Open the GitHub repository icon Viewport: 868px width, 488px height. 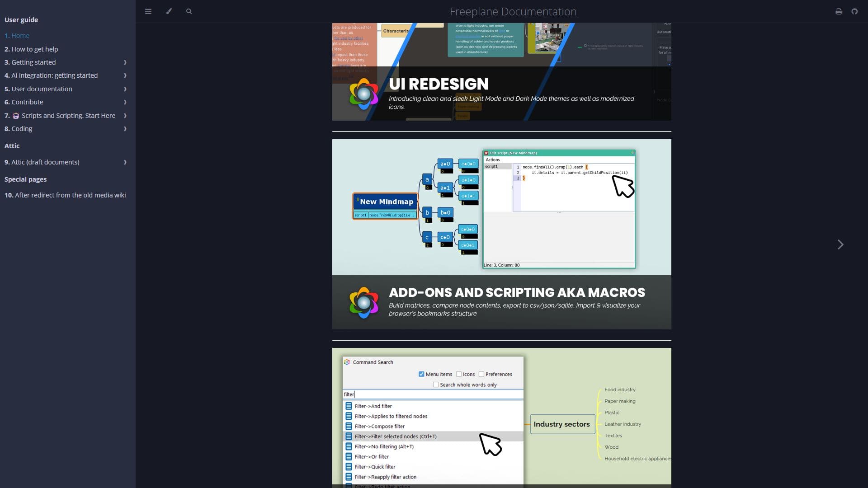pos(854,11)
